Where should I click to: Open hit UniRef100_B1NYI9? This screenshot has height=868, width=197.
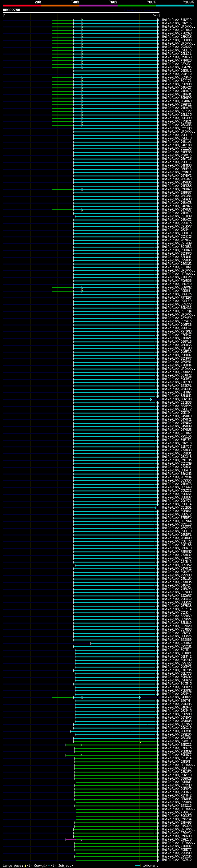177,20
